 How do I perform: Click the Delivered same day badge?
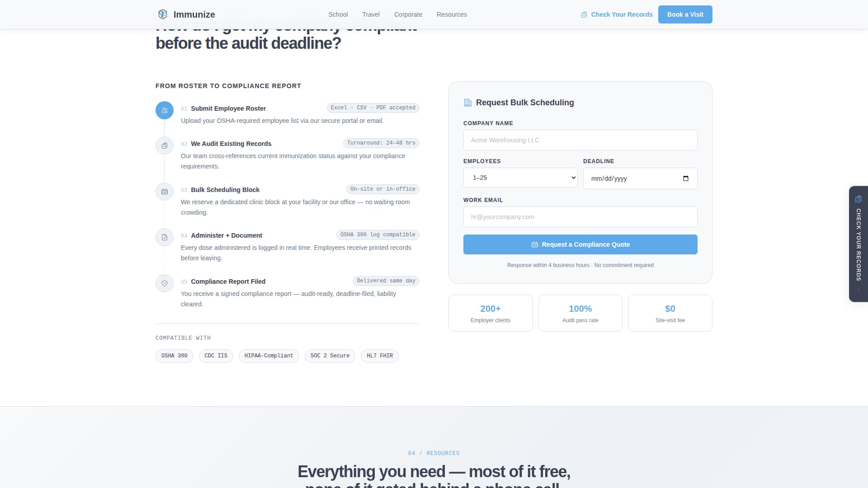pyautogui.click(x=386, y=281)
